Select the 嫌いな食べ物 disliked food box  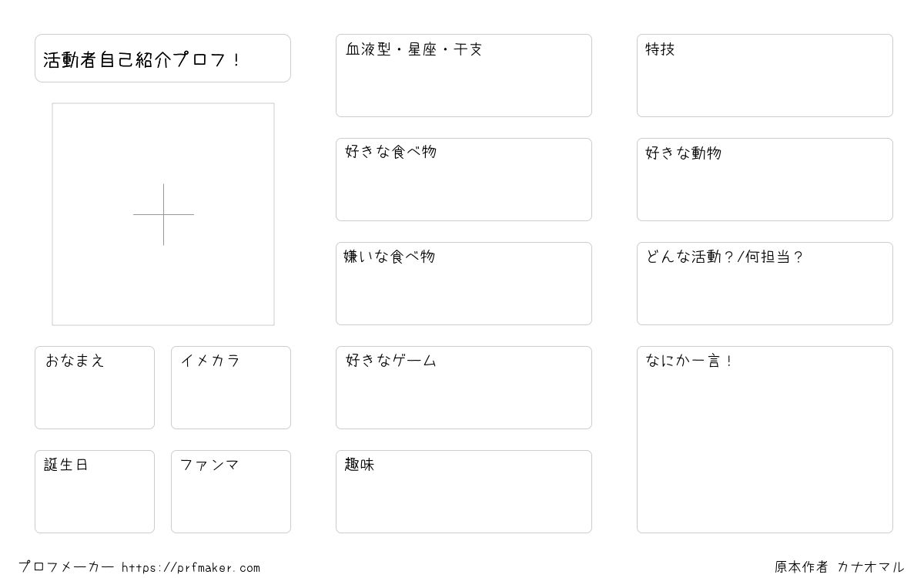(464, 284)
